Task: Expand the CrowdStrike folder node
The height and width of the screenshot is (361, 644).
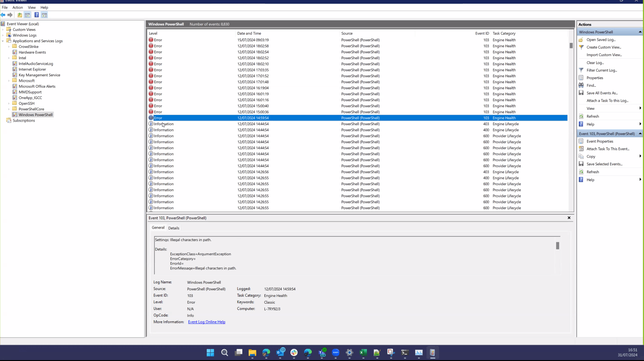Action: [9, 47]
